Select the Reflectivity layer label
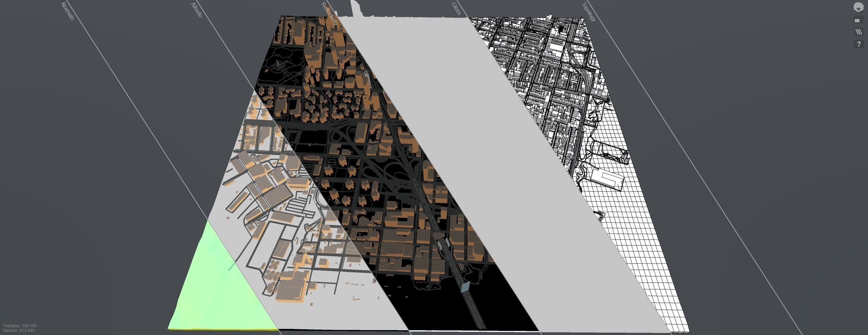Image resolution: width=868 pixels, height=335 pixels. pos(329,14)
